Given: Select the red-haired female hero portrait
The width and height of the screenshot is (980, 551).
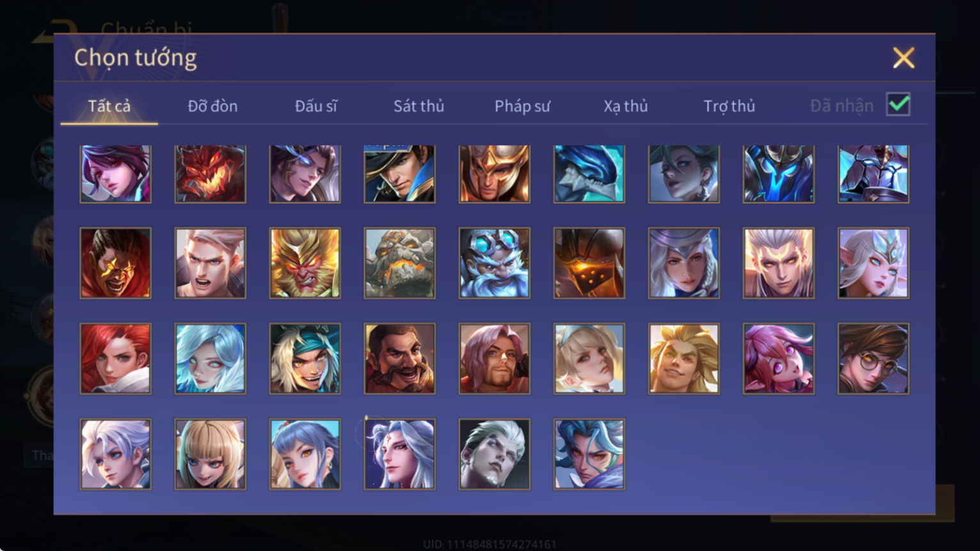Looking at the screenshot, I should tap(116, 359).
